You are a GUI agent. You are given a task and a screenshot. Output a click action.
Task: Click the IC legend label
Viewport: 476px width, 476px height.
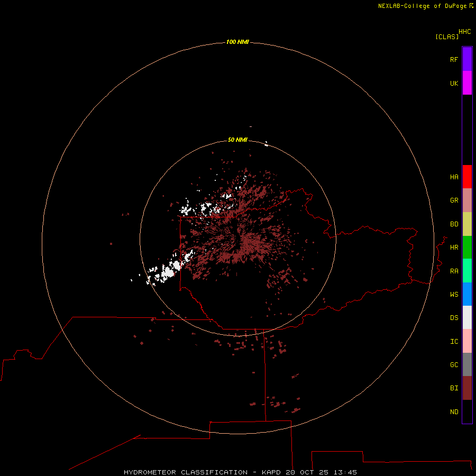(x=454, y=342)
